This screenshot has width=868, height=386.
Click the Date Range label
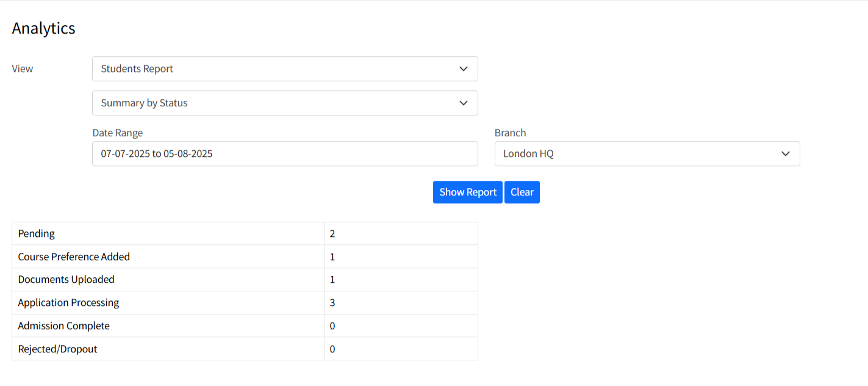[118, 133]
